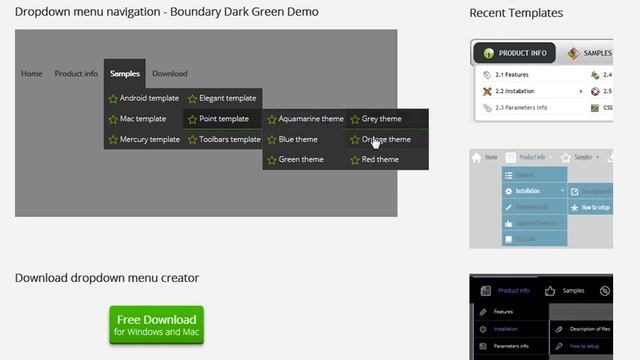Image resolution: width=640 pixels, height=360 pixels.
Task: Choose Point template submenu entry
Action: click(223, 119)
